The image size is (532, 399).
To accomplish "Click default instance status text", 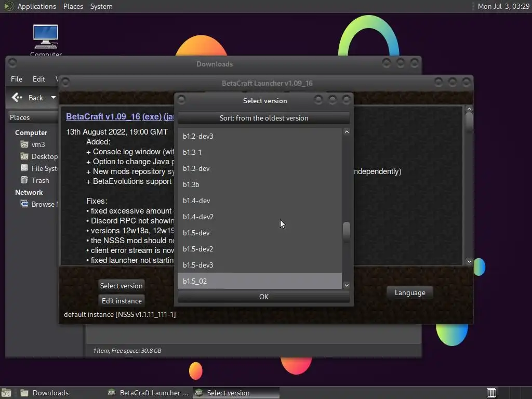I will 120,314.
